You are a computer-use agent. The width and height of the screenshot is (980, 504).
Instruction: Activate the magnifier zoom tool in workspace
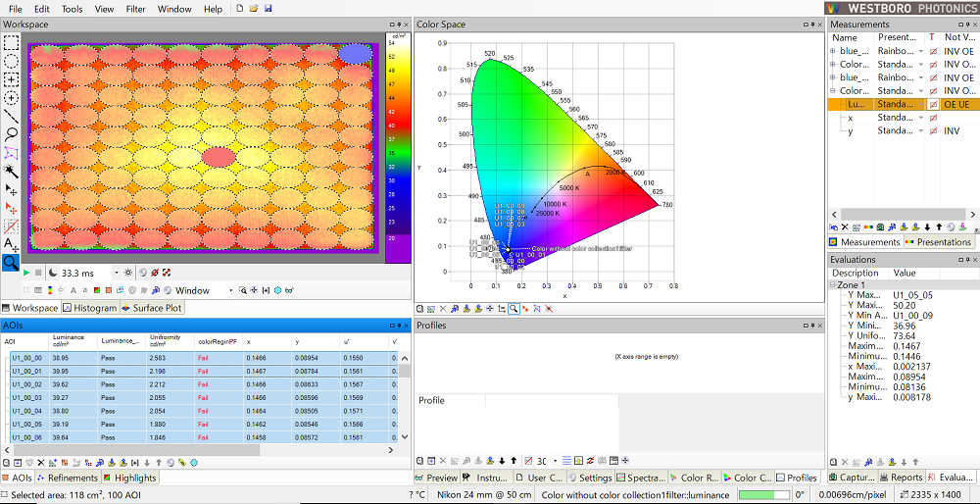(x=11, y=262)
